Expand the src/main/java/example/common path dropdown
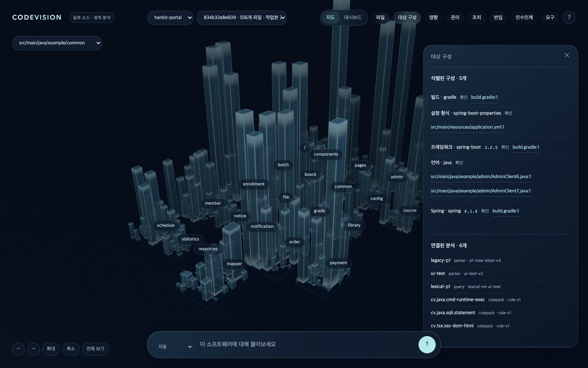The height and width of the screenshot is (368, 588). pyautogui.click(x=57, y=43)
